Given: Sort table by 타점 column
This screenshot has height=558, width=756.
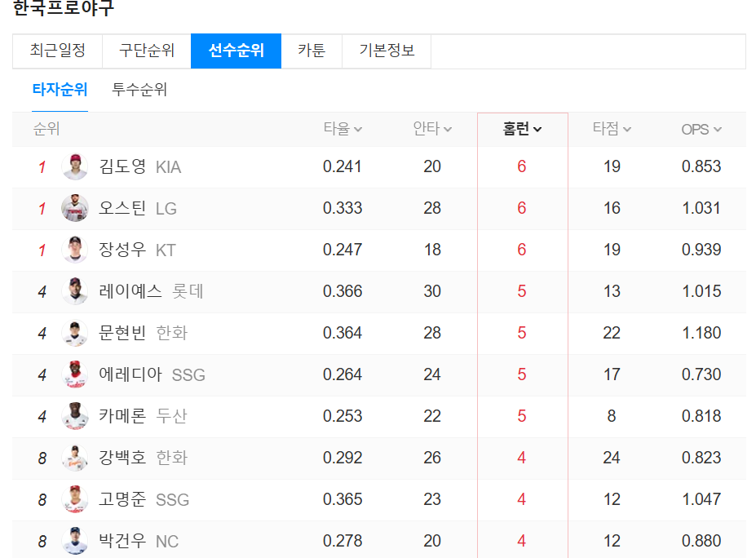Looking at the screenshot, I should [612, 129].
